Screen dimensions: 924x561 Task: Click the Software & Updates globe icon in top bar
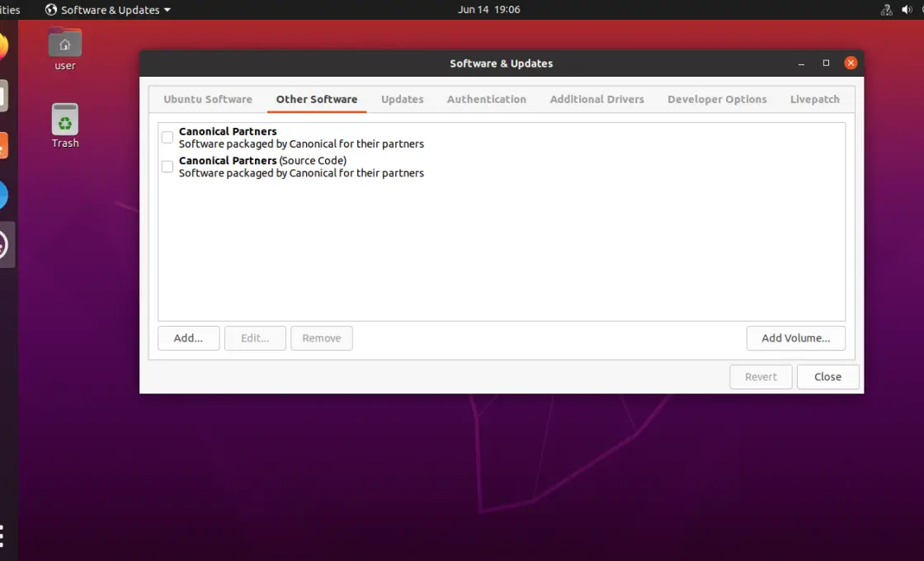pyautogui.click(x=51, y=9)
